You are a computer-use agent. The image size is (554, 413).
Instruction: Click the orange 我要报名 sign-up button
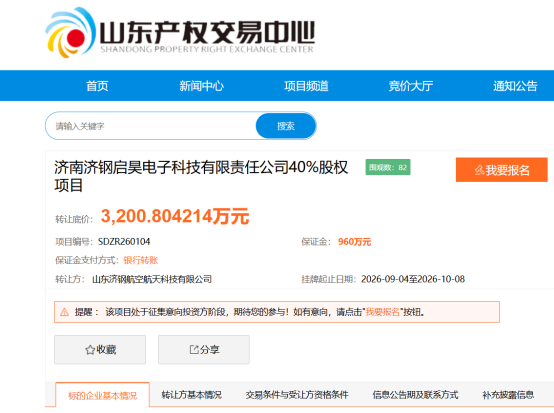coord(502,170)
